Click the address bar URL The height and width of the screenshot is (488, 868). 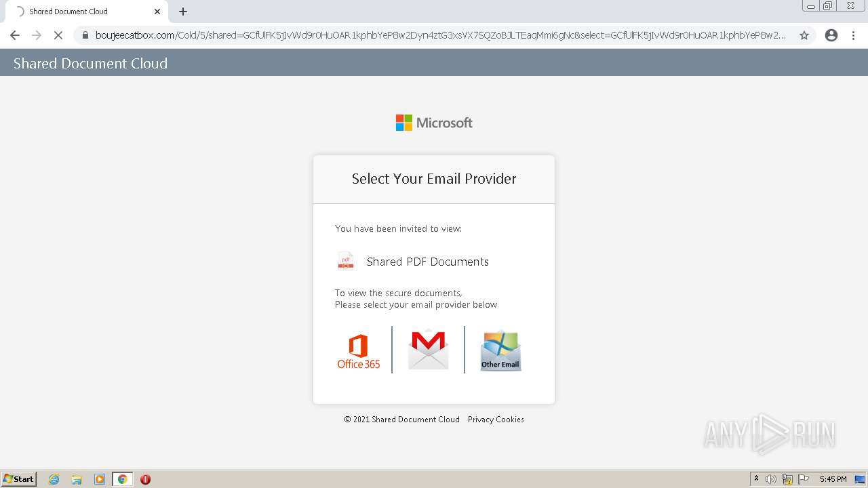click(441, 35)
